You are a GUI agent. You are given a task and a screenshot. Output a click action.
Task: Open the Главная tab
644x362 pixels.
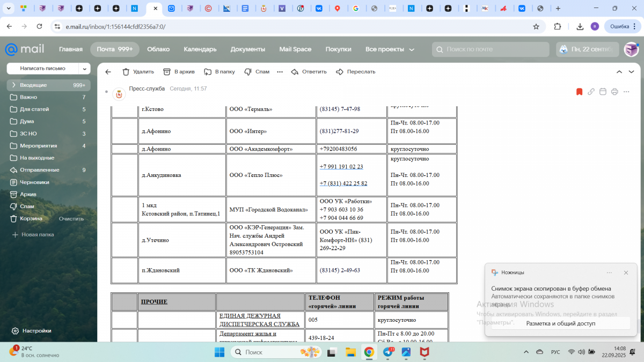tap(71, 49)
